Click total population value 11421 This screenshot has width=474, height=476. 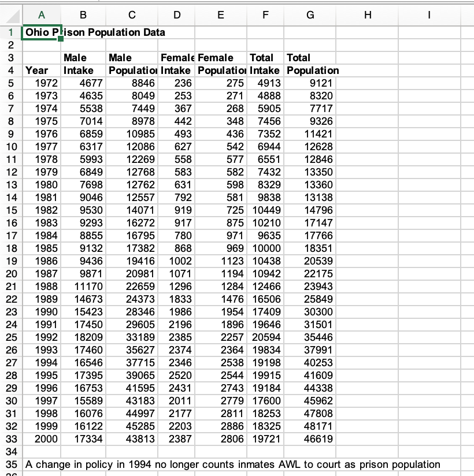click(310, 134)
